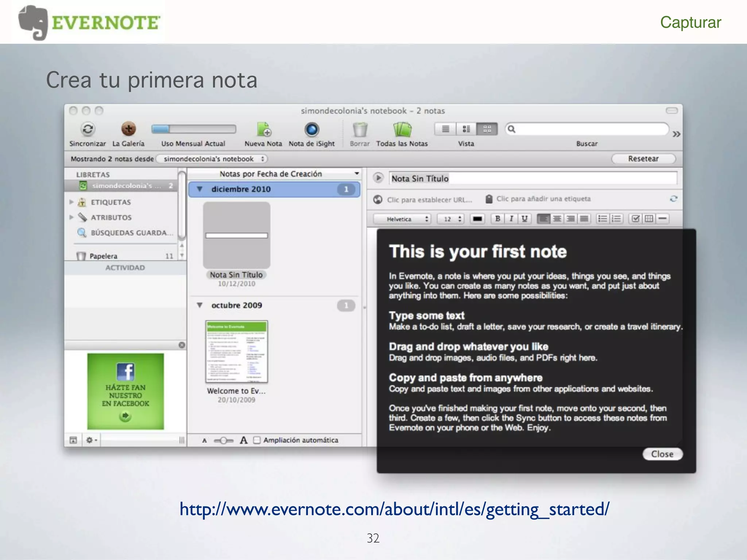Image resolution: width=747 pixels, height=560 pixels.
Task: Open the simondecolonia's notebook popup selector
Action: pos(212,159)
